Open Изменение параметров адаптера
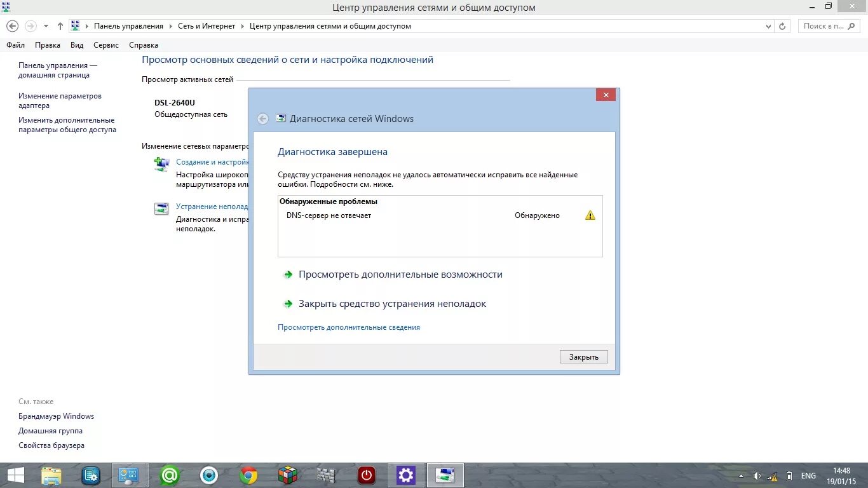 click(60, 100)
